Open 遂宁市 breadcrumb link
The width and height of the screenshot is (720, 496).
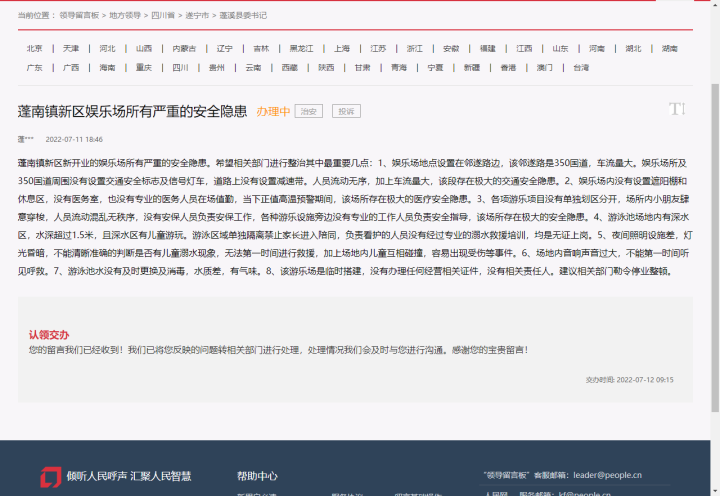coord(197,15)
